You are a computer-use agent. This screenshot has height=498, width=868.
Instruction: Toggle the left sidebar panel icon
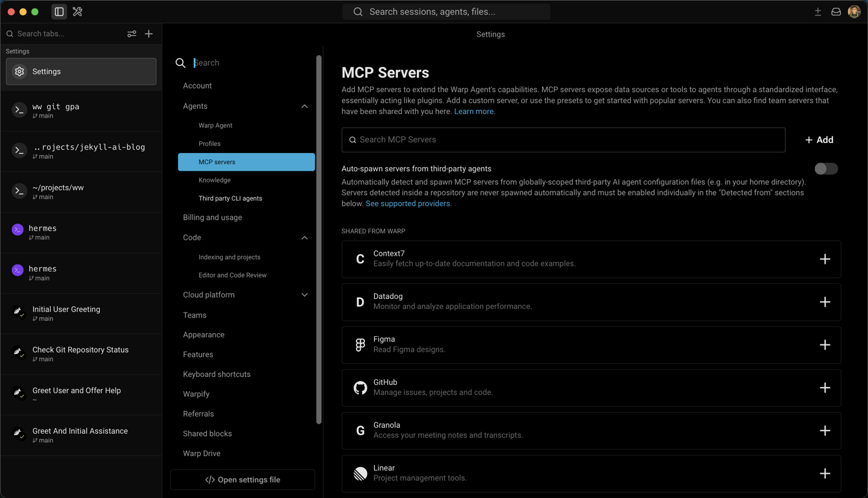59,12
